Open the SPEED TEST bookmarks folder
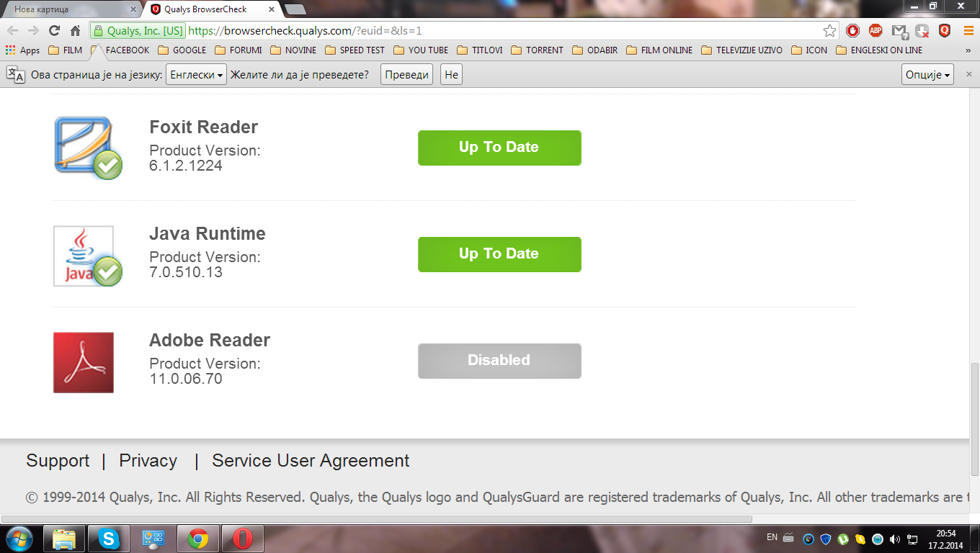The height and width of the screenshot is (553, 980). pos(355,50)
